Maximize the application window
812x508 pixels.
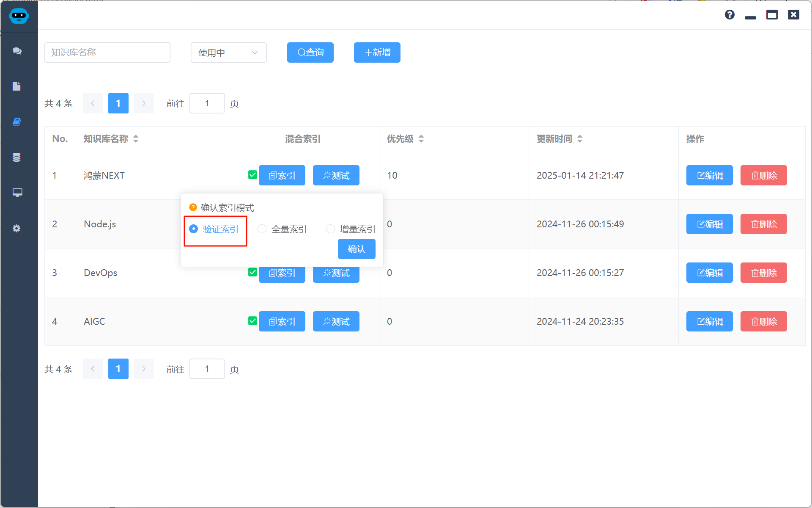[x=772, y=15]
